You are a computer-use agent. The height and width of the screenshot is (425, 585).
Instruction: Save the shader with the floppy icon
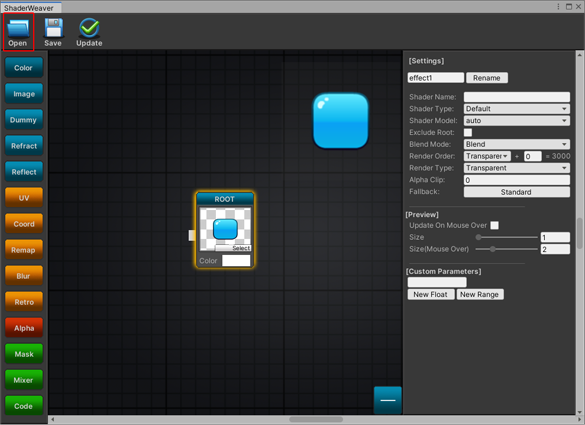(53, 28)
